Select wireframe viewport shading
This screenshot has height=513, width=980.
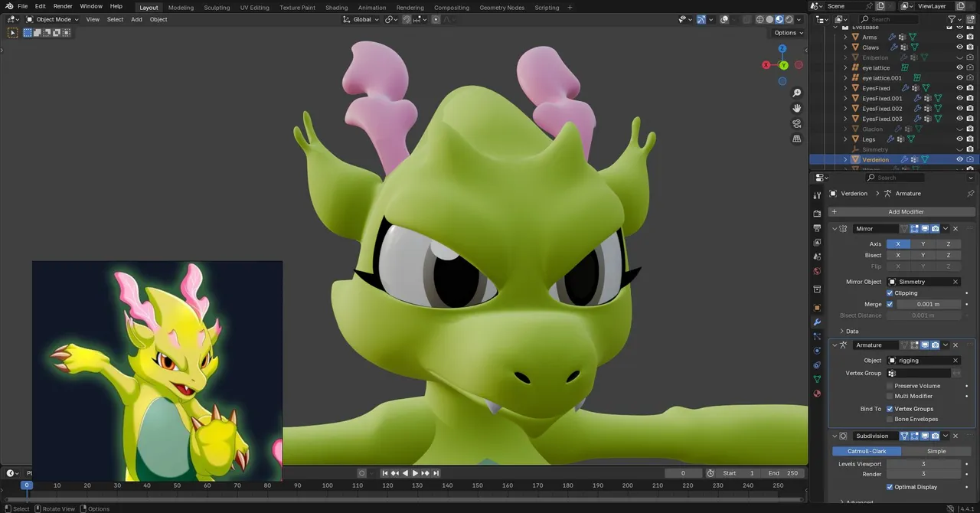pyautogui.click(x=759, y=19)
